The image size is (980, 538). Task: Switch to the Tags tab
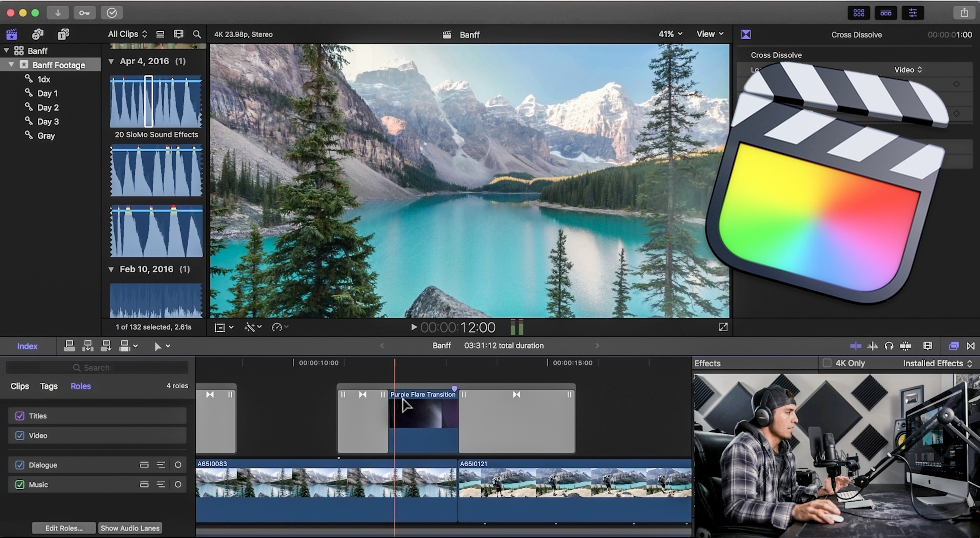[x=49, y=386]
